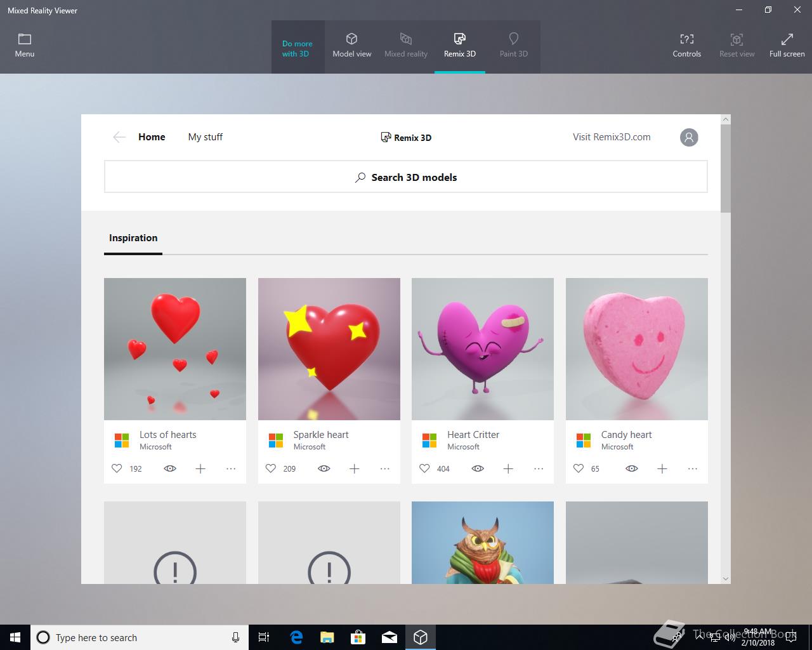Open the Mail app from taskbar
Viewport: 812px width, 650px height.
tap(390, 637)
